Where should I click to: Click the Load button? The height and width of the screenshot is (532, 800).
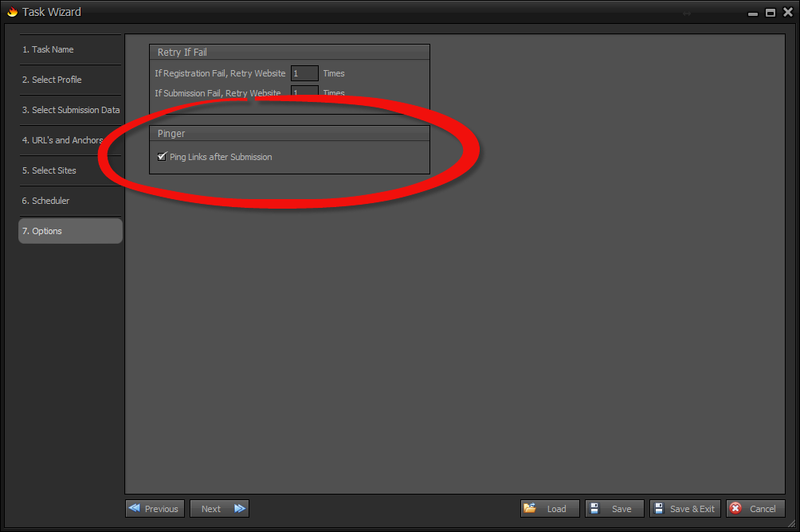point(550,509)
